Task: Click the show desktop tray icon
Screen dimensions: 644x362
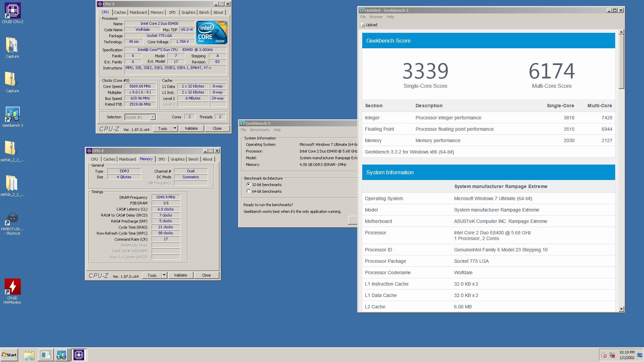Action: click(x=640, y=355)
